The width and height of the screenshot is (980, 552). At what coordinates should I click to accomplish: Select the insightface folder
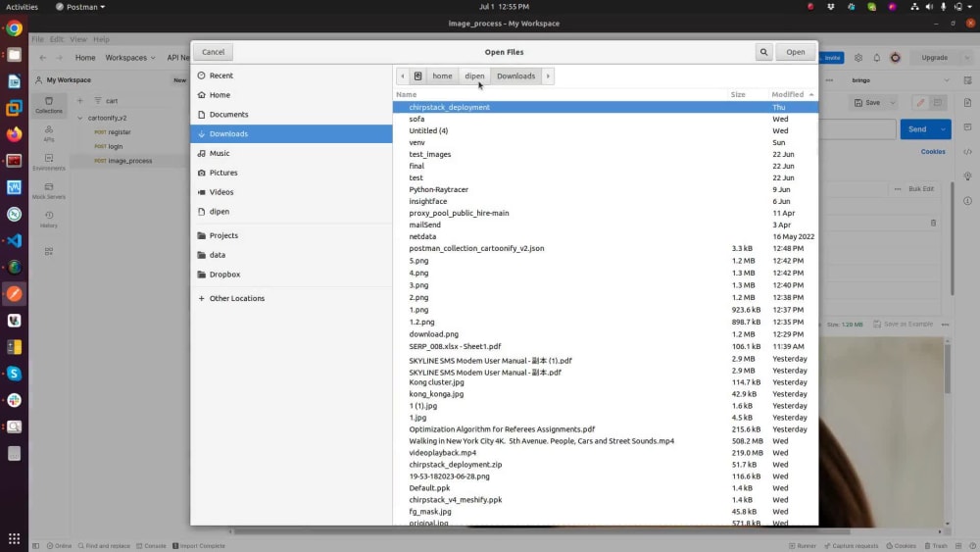coord(605,201)
